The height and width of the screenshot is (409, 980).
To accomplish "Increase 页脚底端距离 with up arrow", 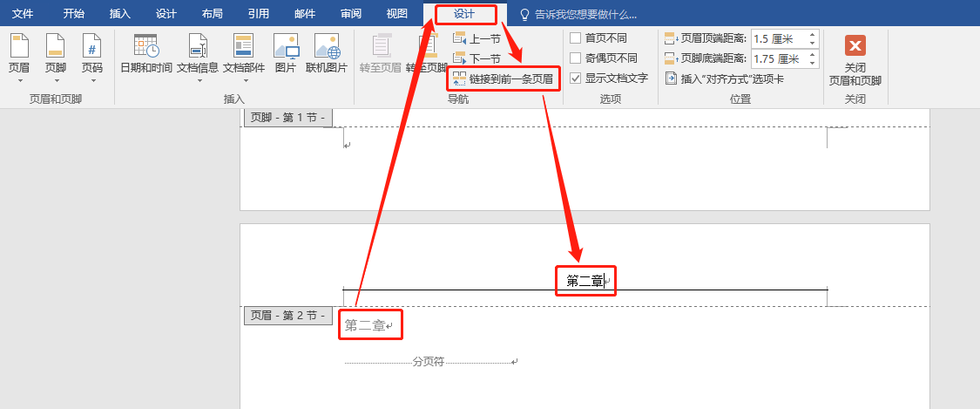I will point(813,55).
